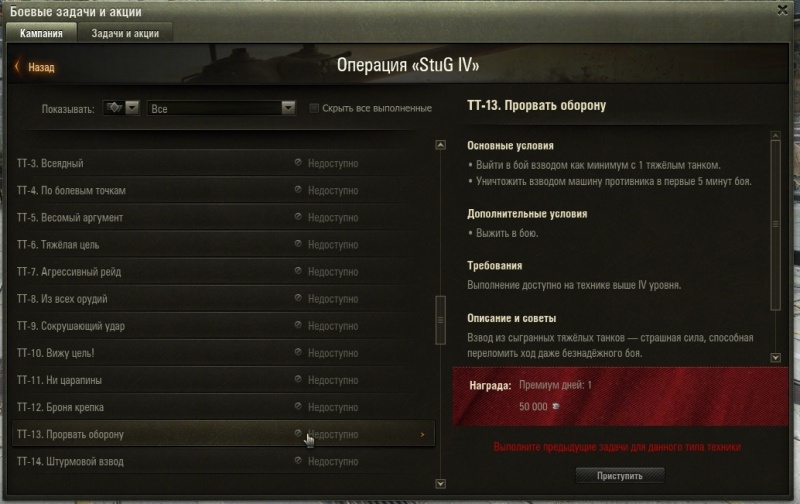The image size is (800, 504).
Task: Click the credits icon next to 50 000
Action: click(556, 406)
